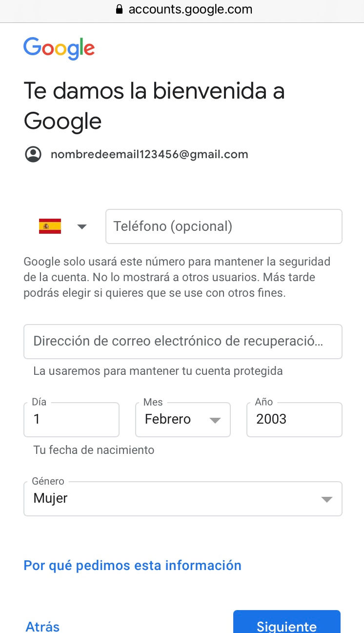The width and height of the screenshot is (364, 633).
Task: Tap the Spain flag icon
Action: pyautogui.click(x=50, y=226)
